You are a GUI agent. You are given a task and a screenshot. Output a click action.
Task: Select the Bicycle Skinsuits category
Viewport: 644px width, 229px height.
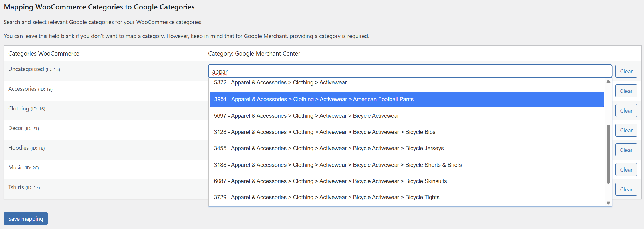coord(330,181)
